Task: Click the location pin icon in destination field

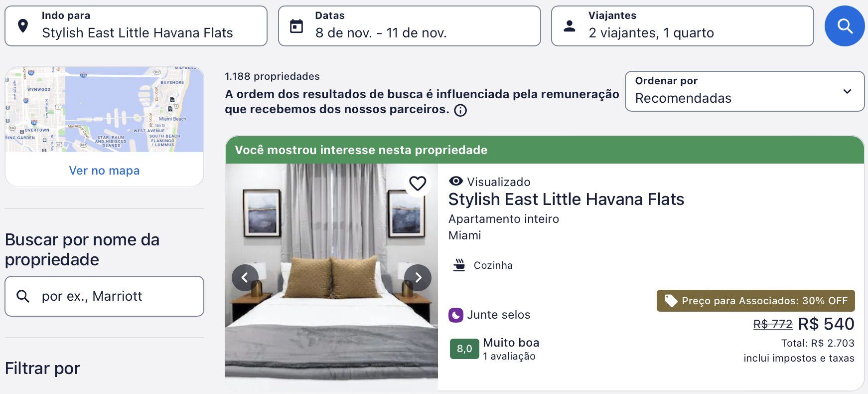Action: [x=23, y=26]
